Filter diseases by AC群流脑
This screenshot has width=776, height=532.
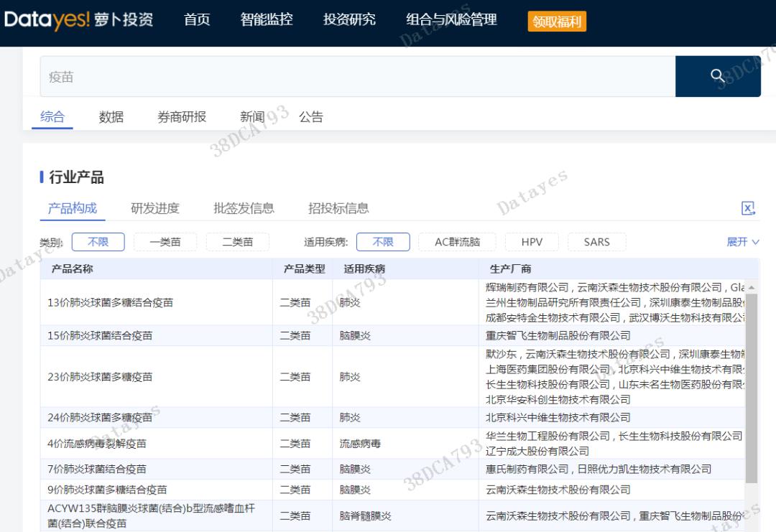(457, 242)
